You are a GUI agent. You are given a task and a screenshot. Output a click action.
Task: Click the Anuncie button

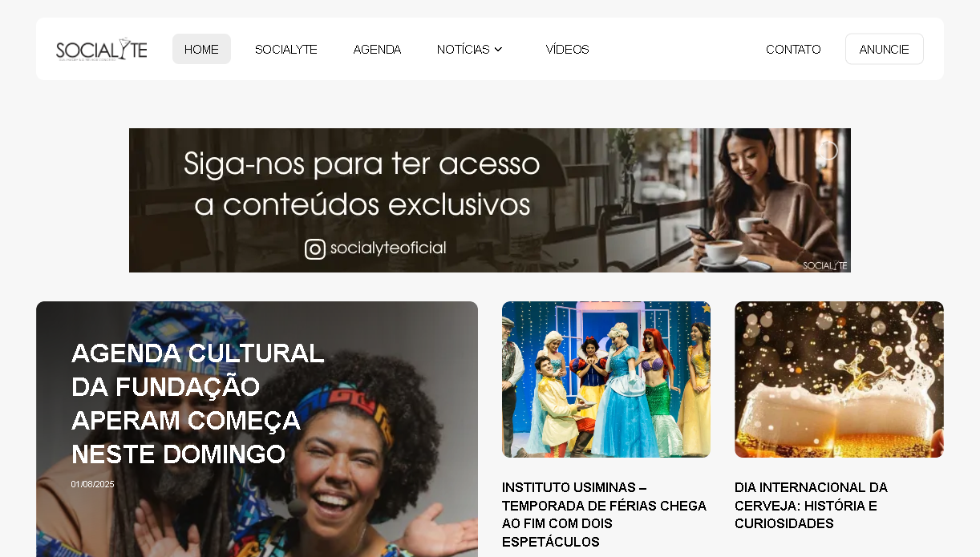[885, 49]
